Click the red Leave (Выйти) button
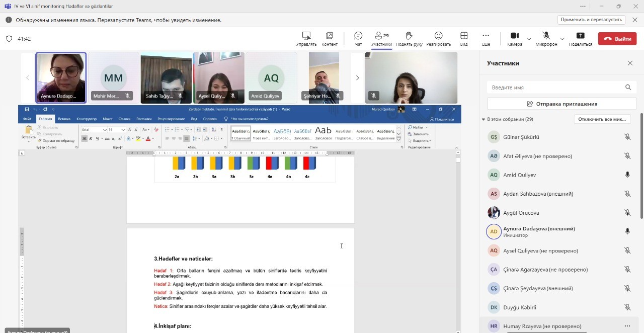This screenshot has height=333, width=644. [x=617, y=39]
